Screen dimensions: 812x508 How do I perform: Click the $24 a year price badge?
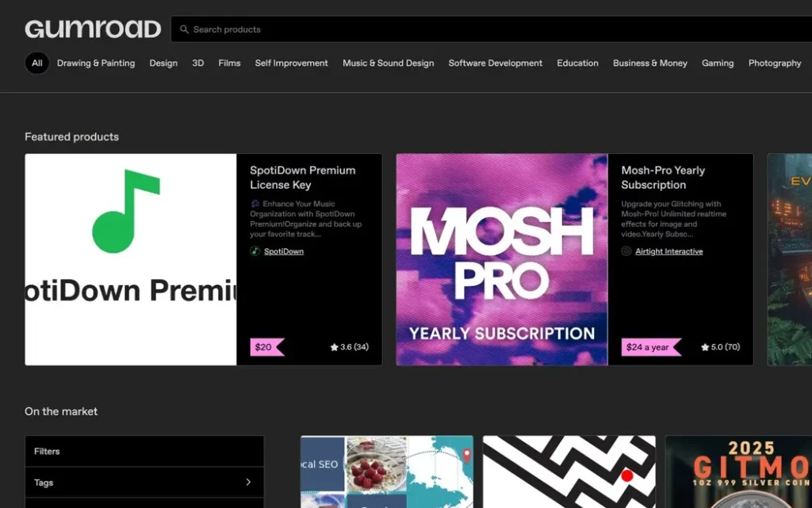(651, 347)
